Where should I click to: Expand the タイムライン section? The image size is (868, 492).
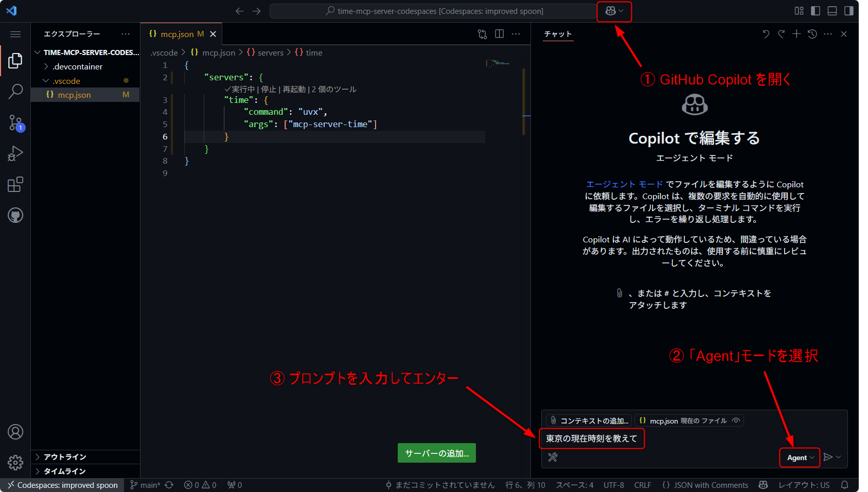pyautogui.click(x=85, y=471)
